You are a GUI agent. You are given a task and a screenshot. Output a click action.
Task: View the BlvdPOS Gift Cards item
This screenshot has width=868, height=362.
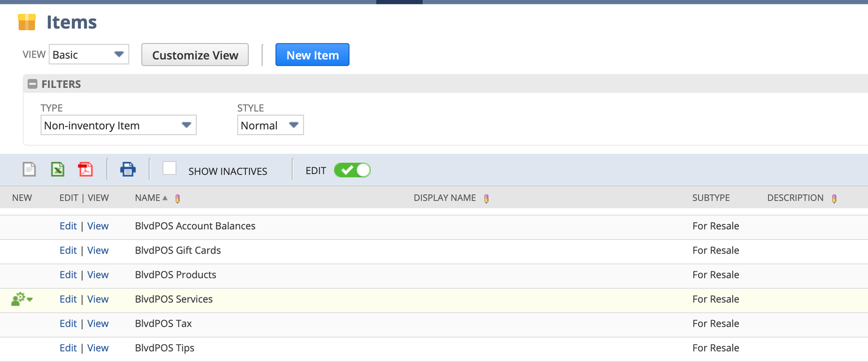[98, 251]
